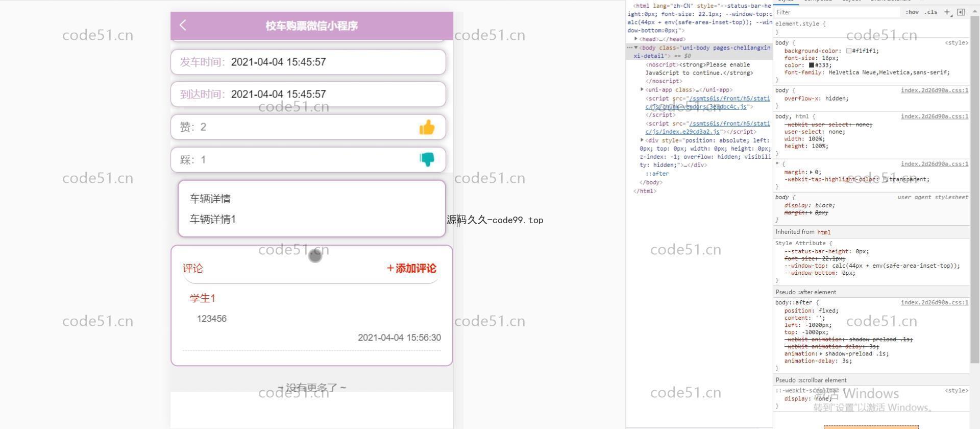The width and height of the screenshot is (980, 429).
Task: Expand the head element node
Action: point(635,39)
